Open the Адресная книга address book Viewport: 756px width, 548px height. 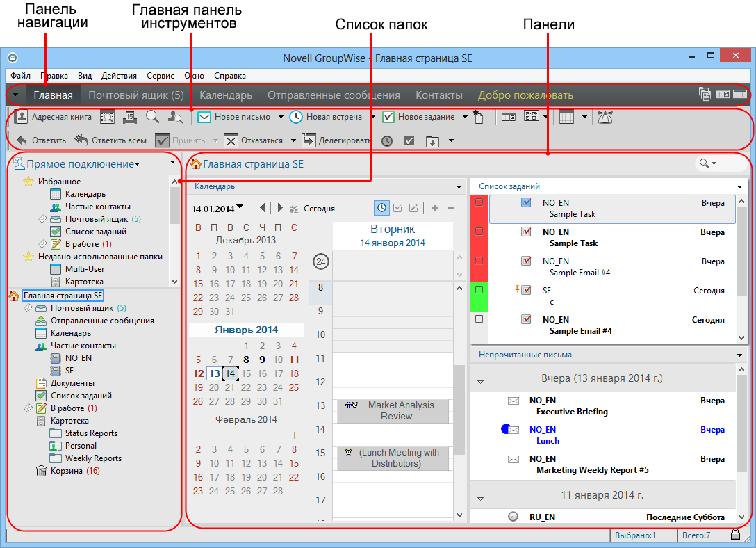pos(53,117)
